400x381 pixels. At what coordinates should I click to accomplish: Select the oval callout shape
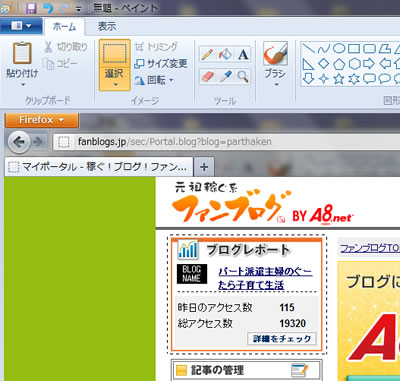385,79
